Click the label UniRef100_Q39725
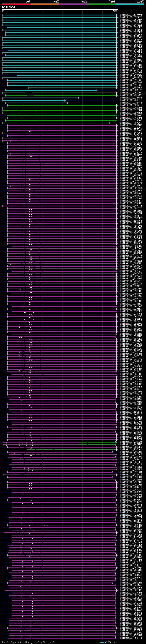 131,442
